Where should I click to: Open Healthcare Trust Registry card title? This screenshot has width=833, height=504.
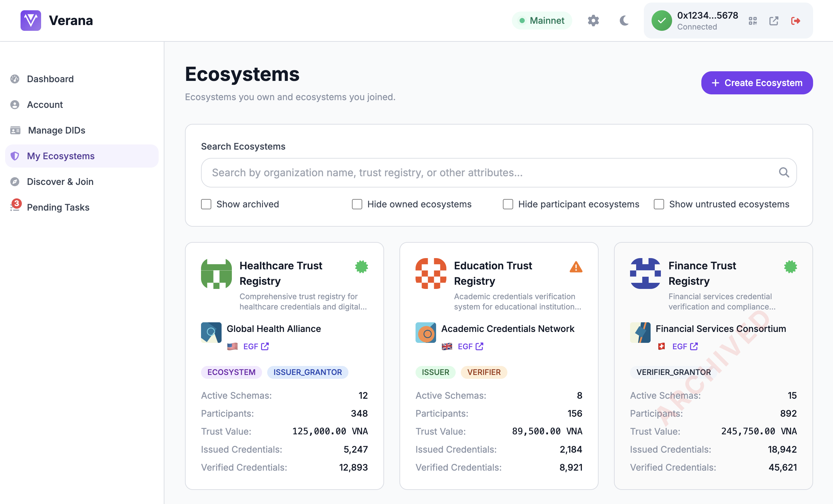tap(281, 273)
